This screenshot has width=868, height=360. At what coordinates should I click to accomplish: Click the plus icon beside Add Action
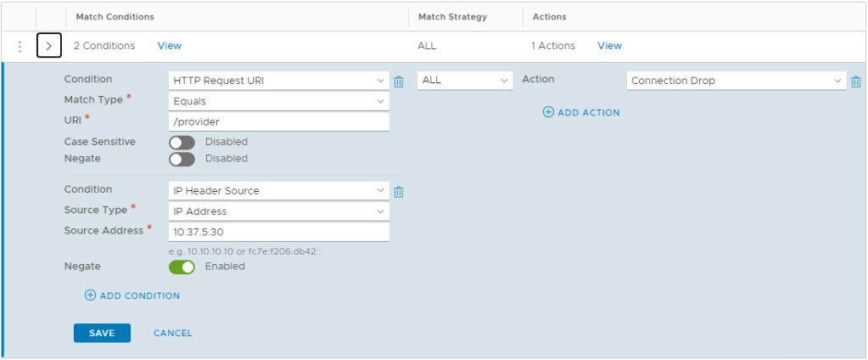(x=548, y=112)
